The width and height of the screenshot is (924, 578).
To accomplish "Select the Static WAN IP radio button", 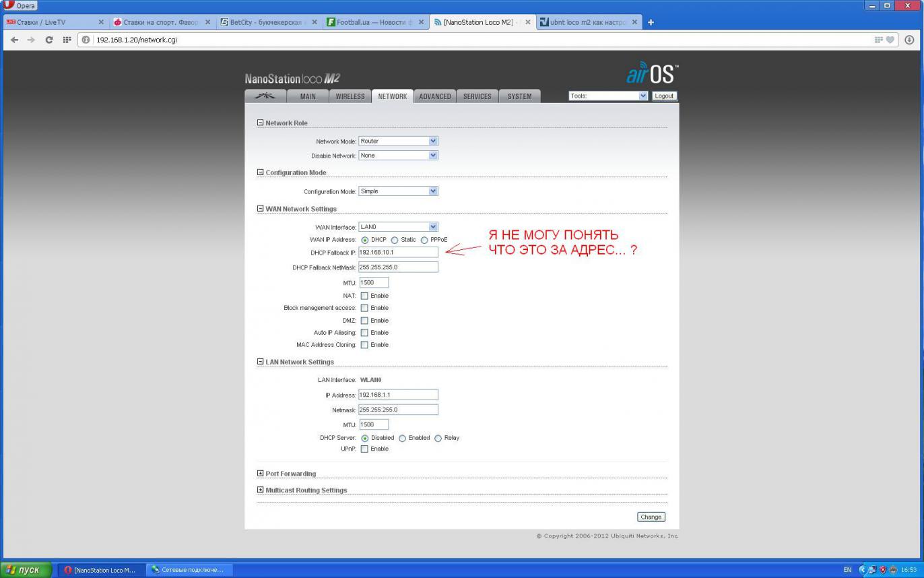I will coord(395,240).
